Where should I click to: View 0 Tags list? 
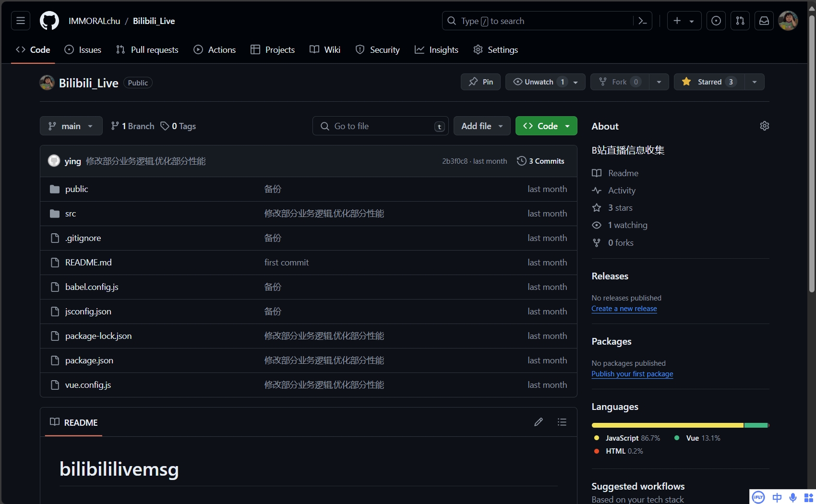[x=178, y=126]
